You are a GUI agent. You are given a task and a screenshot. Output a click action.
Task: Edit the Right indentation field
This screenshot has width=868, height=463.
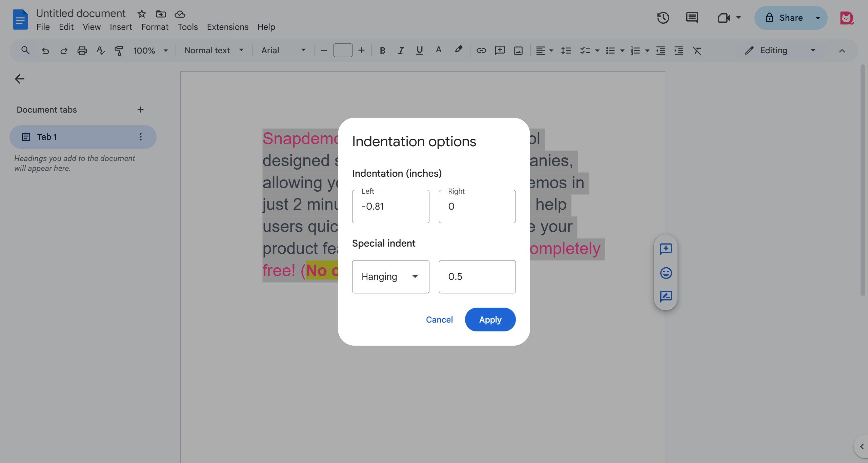(x=477, y=206)
